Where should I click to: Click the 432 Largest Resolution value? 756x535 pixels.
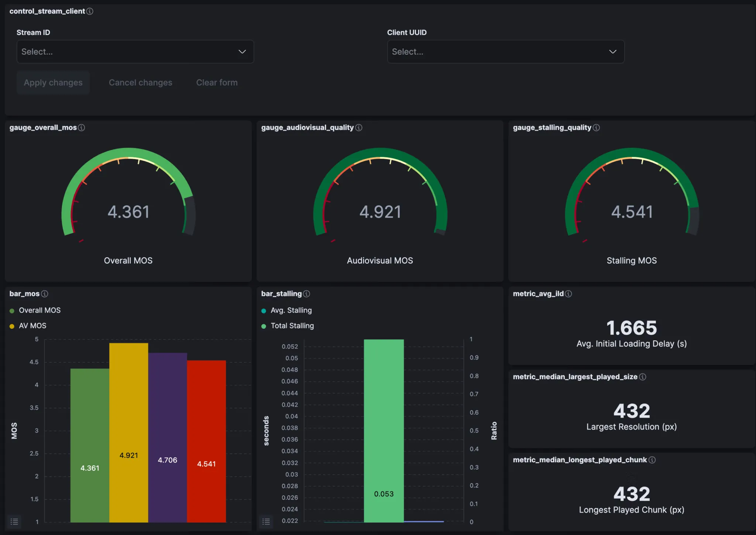(632, 411)
